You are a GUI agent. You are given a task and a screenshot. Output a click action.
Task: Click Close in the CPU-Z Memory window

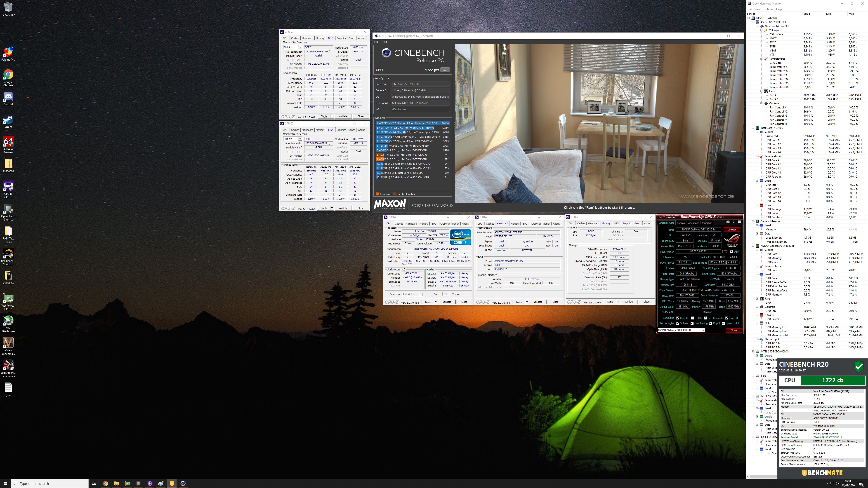pos(646,302)
